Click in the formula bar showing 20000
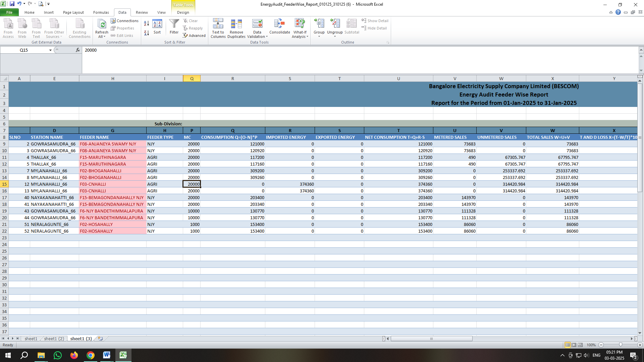The height and width of the screenshot is (362, 644). tap(360, 60)
